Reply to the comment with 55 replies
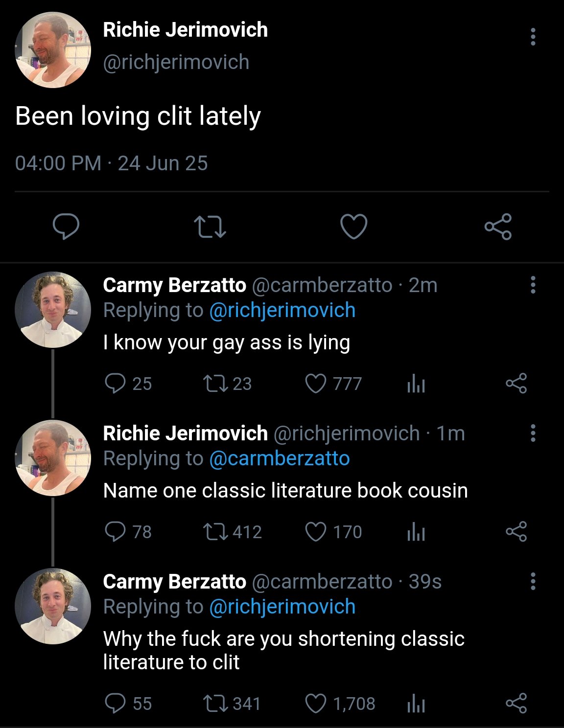This screenshot has height=728, width=564. coord(116,704)
